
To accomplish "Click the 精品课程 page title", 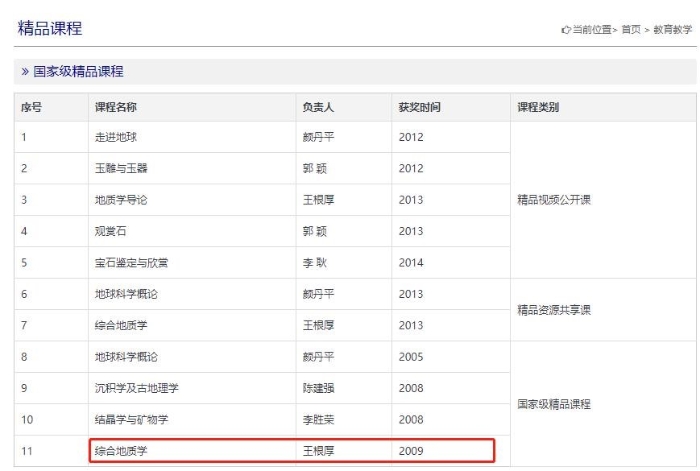I will click(x=50, y=28).
